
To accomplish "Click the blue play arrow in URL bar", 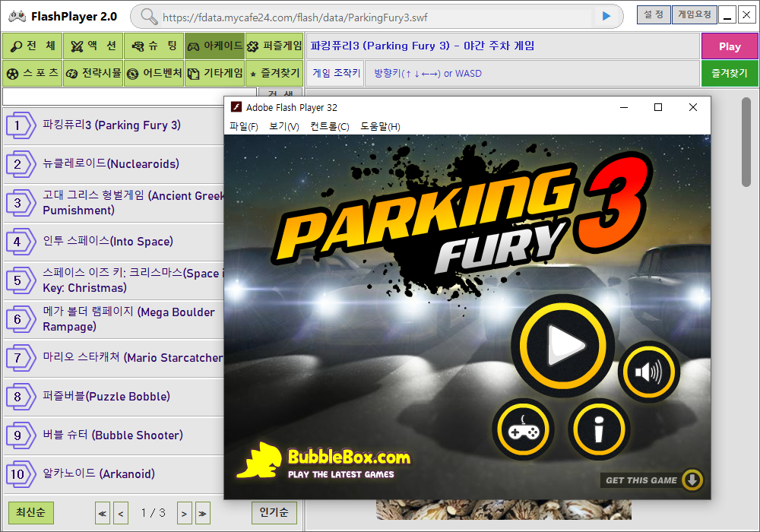I will [x=606, y=17].
